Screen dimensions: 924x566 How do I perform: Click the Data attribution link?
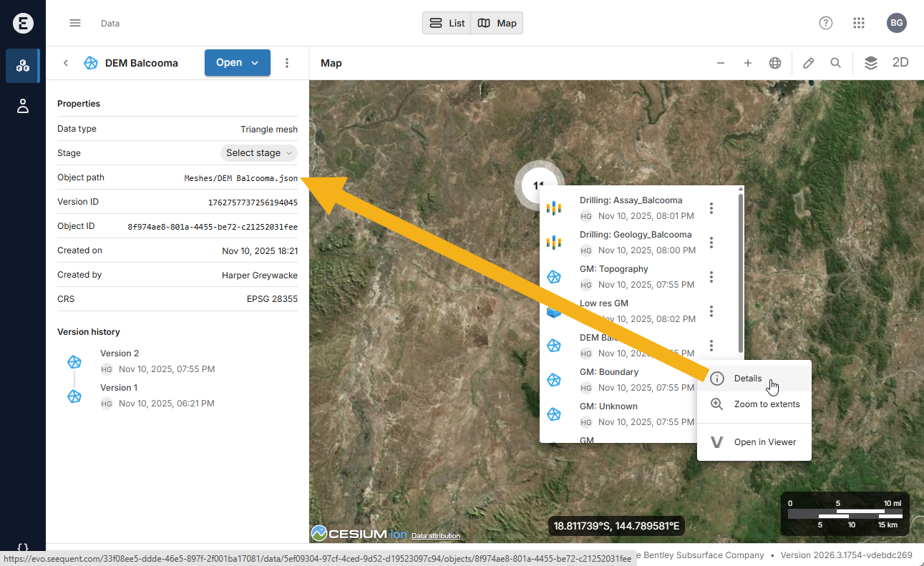(435, 536)
